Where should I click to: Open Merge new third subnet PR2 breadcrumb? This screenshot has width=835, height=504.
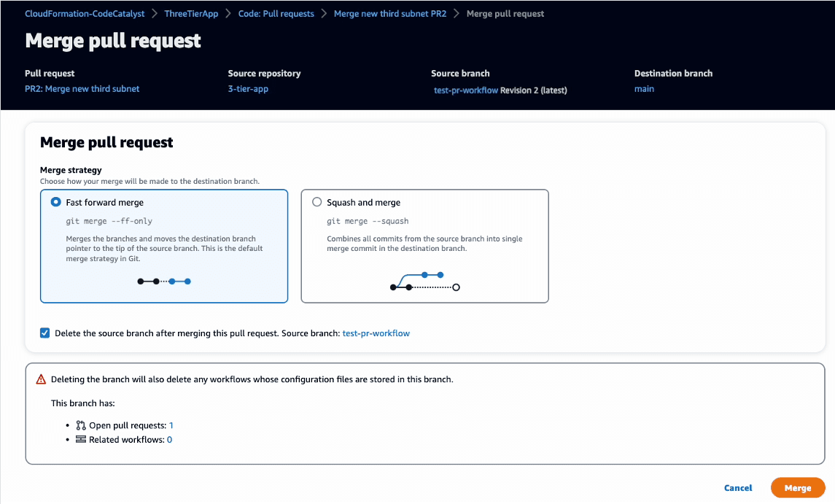pos(390,13)
